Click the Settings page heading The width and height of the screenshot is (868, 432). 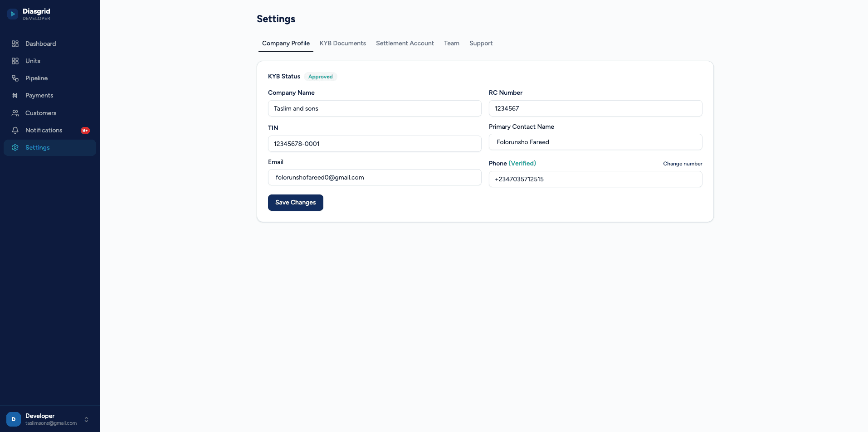(276, 19)
